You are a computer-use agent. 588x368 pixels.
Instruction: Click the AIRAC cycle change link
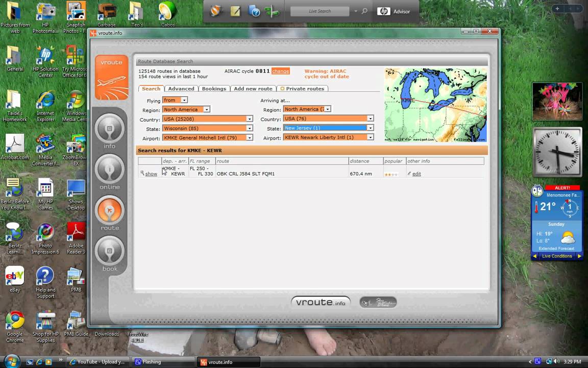281,71
